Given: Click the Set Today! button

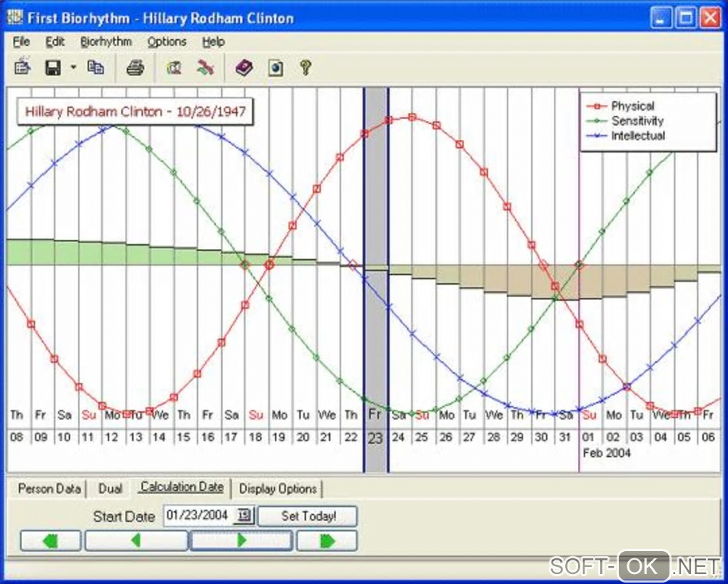Looking at the screenshot, I should pyautogui.click(x=308, y=516).
